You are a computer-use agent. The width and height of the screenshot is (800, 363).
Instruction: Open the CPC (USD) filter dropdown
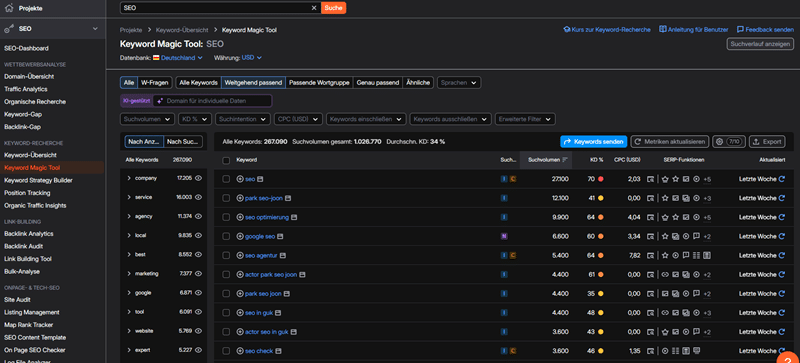tap(298, 119)
